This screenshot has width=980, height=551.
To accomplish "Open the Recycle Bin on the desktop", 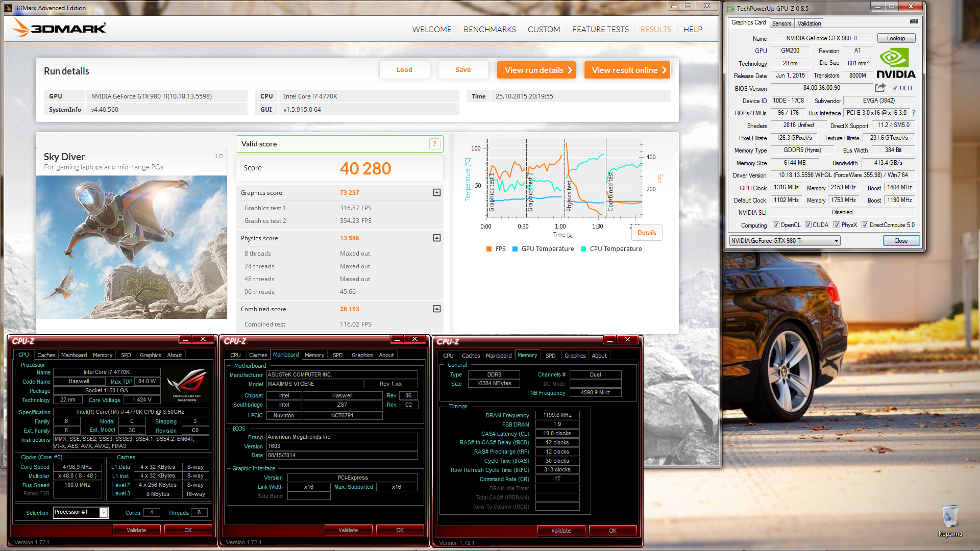I will pyautogui.click(x=950, y=520).
